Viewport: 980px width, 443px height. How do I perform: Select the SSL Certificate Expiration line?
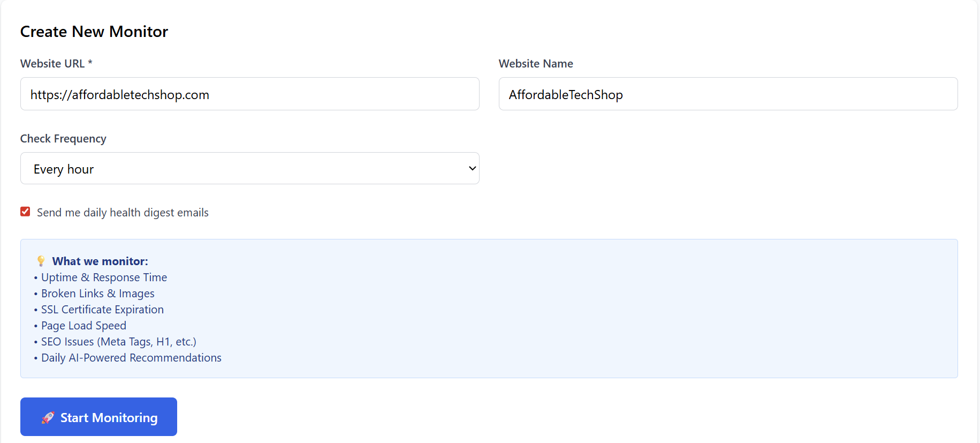(102, 310)
